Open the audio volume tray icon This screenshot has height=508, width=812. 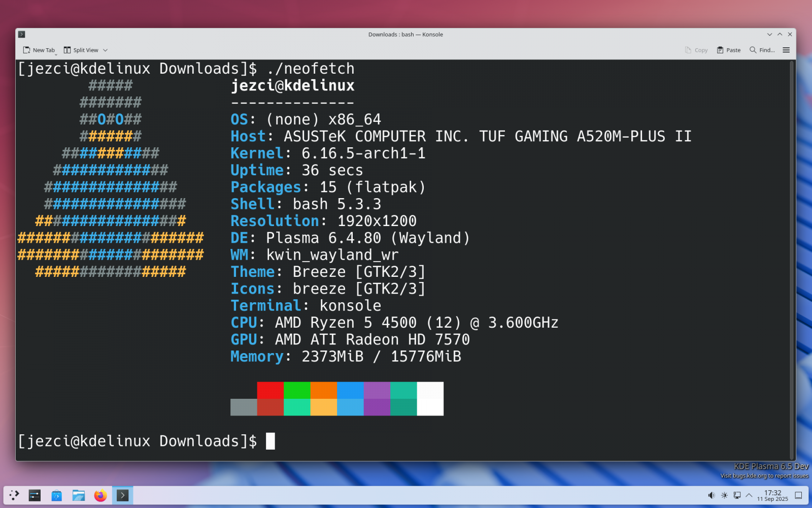[x=712, y=495]
